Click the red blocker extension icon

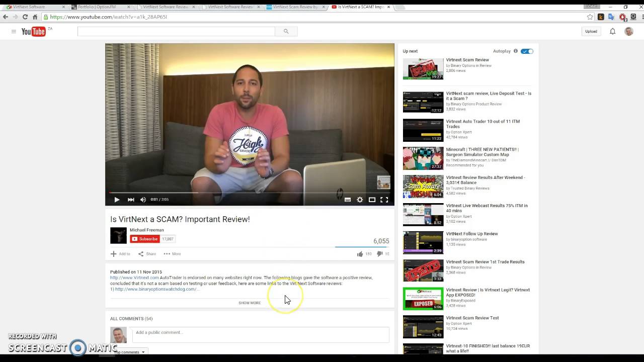pos(623,17)
